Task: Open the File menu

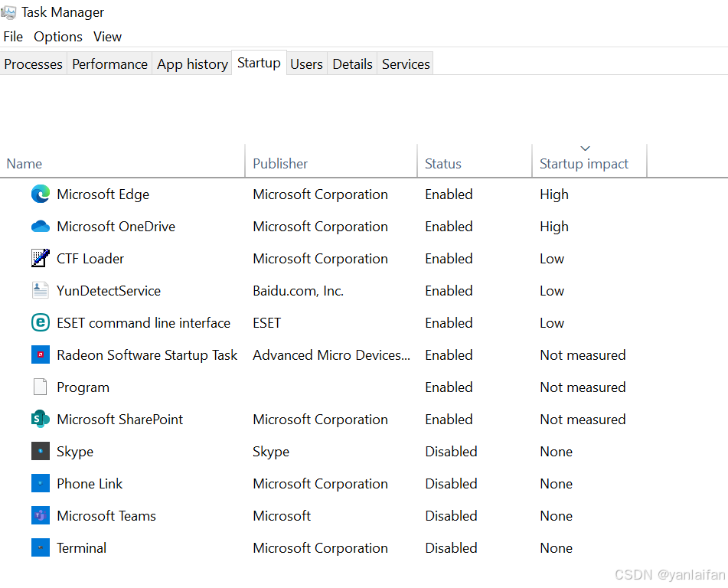Action: pyautogui.click(x=13, y=37)
